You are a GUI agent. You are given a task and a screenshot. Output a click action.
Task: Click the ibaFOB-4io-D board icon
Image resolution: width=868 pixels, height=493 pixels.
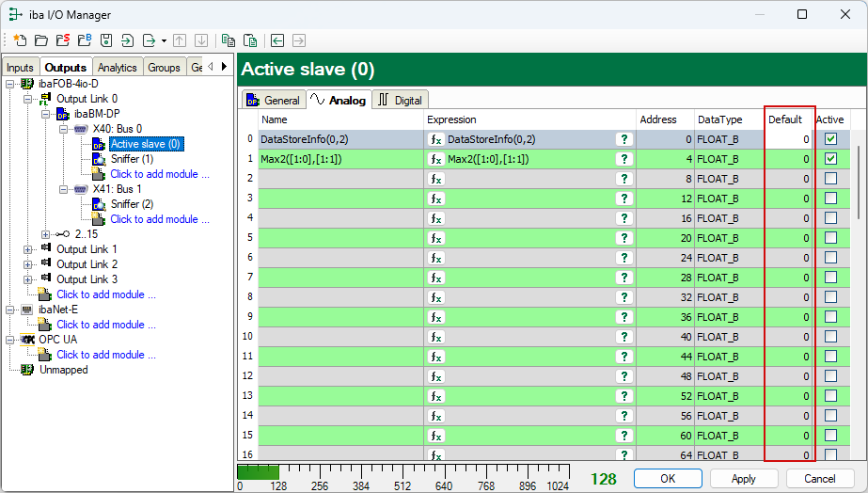pyautogui.click(x=27, y=84)
